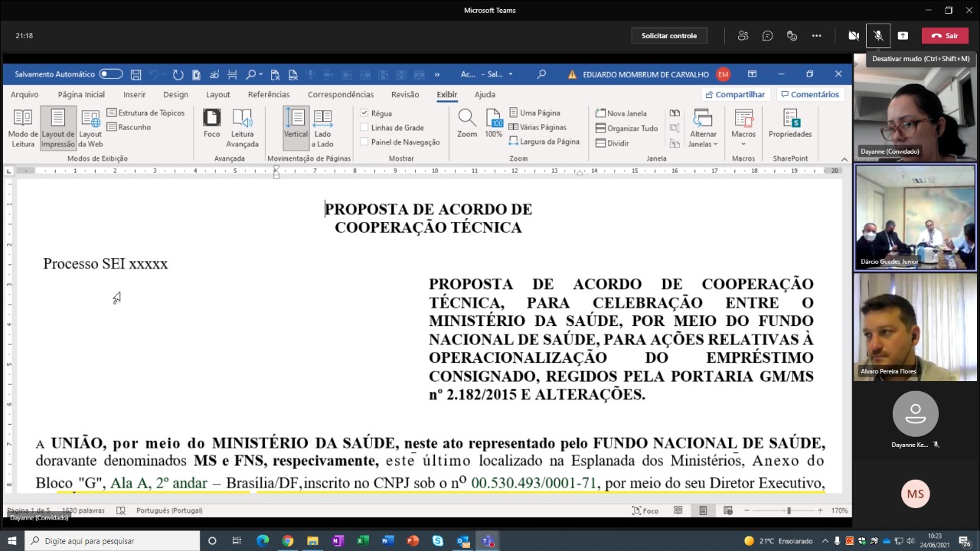The height and width of the screenshot is (551, 980).
Task: Open the Ajuda tab
Action: click(x=485, y=94)
